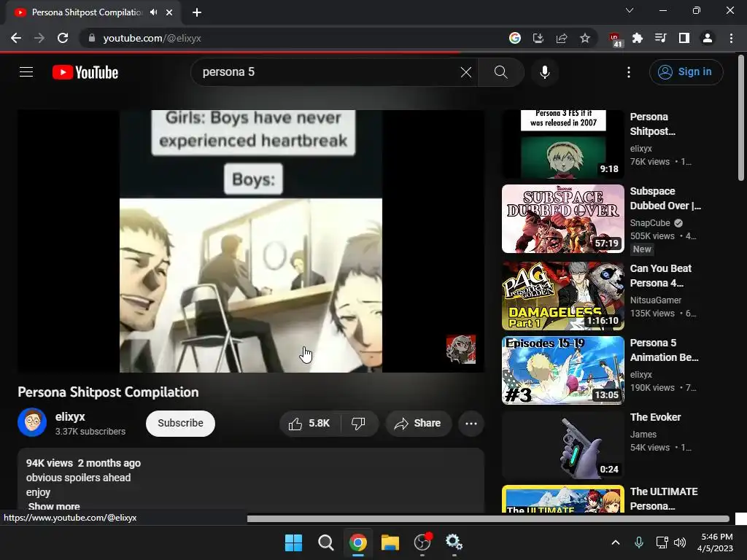
Task: View site information lock icon
Action: coord(92,38)
